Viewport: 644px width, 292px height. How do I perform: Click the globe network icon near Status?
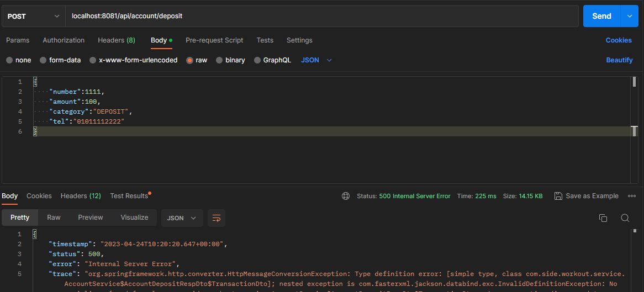pos(346,196)
